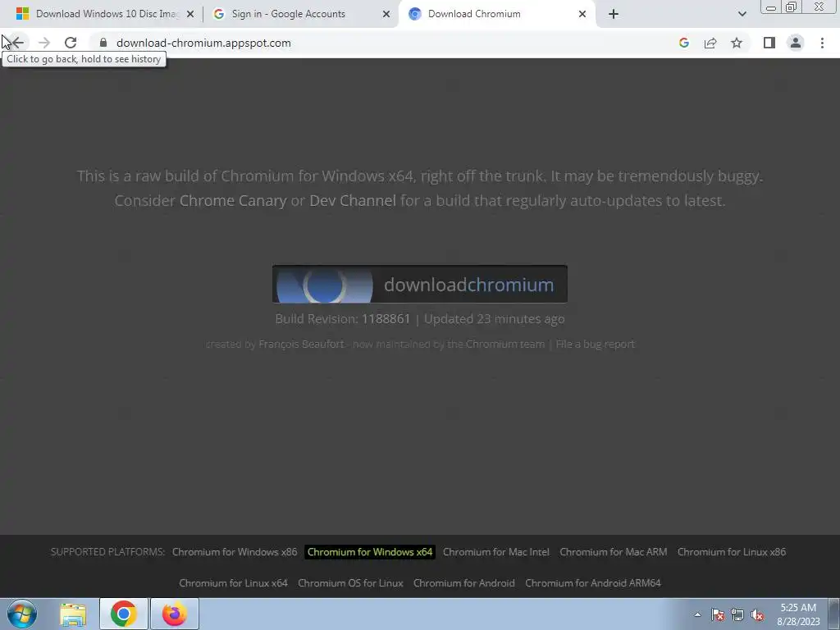Select Chromium for Linux x64 platform

point(233,583)
